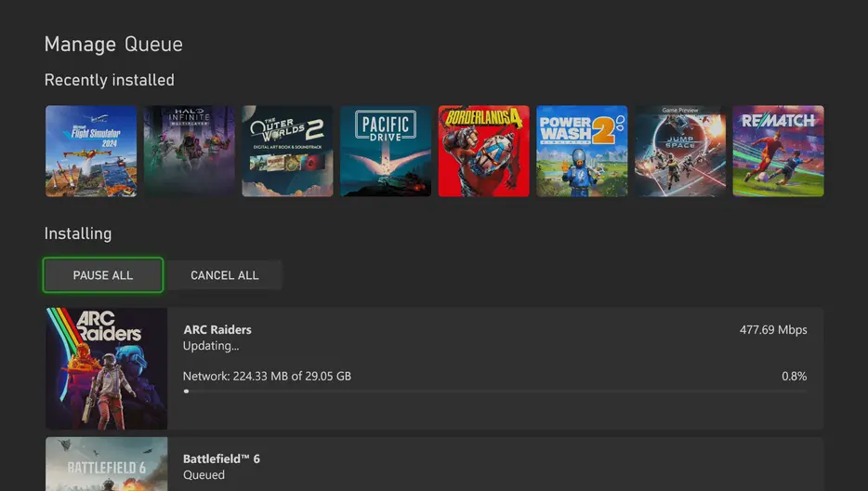
Task: Click the Updating... status text
Action: [211, 346]
